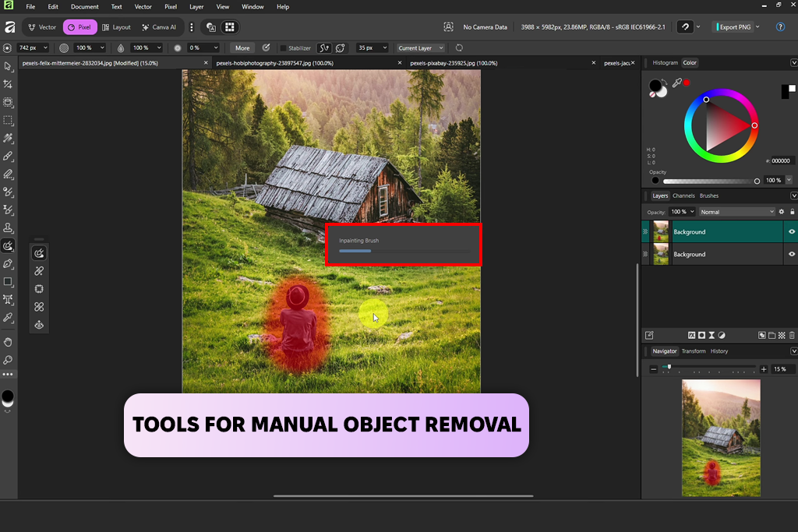798x532 pixels.
Task: Switch to the Layout studio
Action: pos(117,27)
